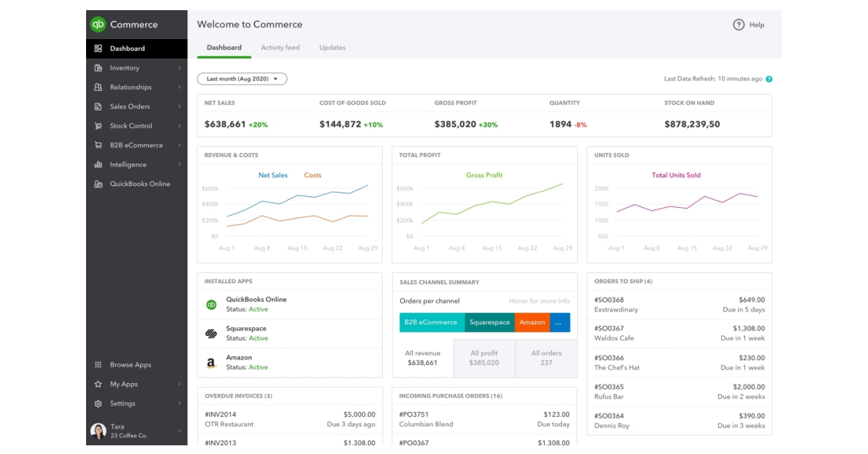Open the Inventory section from the sidebar
Viewport: 868px width, 454px height.
coord(127,67)
